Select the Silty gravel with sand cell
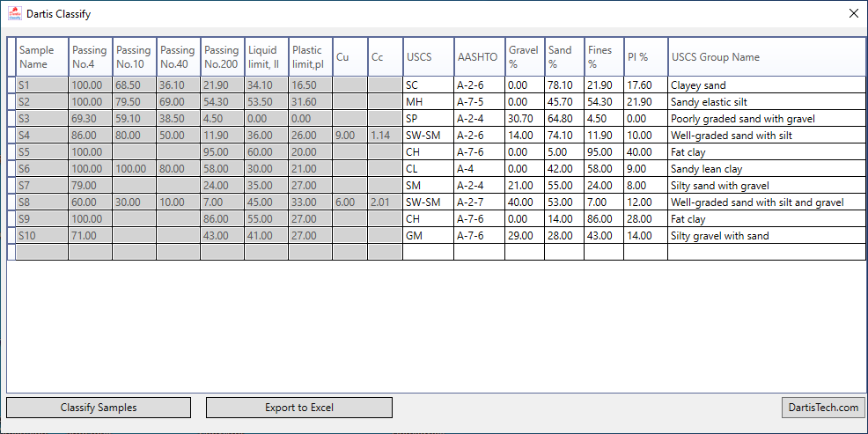Image resolution: width=868 pixels, height=434 pixels. (x=767, y=235)
